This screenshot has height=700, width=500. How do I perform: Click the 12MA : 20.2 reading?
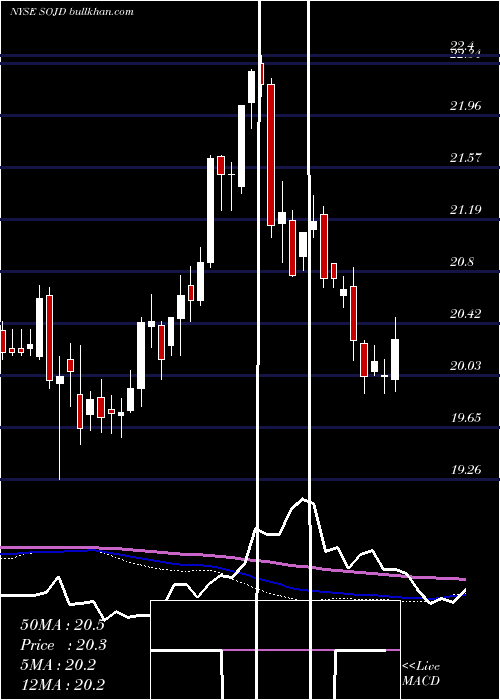tap(62, 685)
